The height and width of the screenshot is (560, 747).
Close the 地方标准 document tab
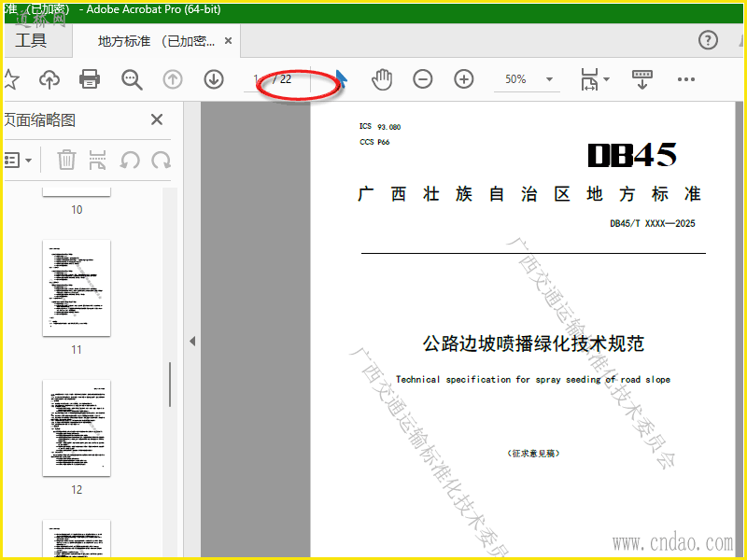pyautogui.click(x=228, y=41)
